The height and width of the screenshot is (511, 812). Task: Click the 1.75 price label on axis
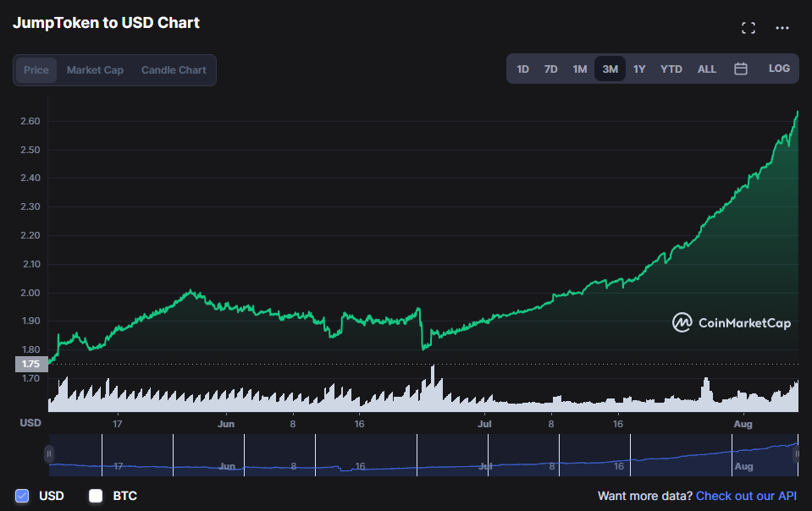[x=31, y=365]
